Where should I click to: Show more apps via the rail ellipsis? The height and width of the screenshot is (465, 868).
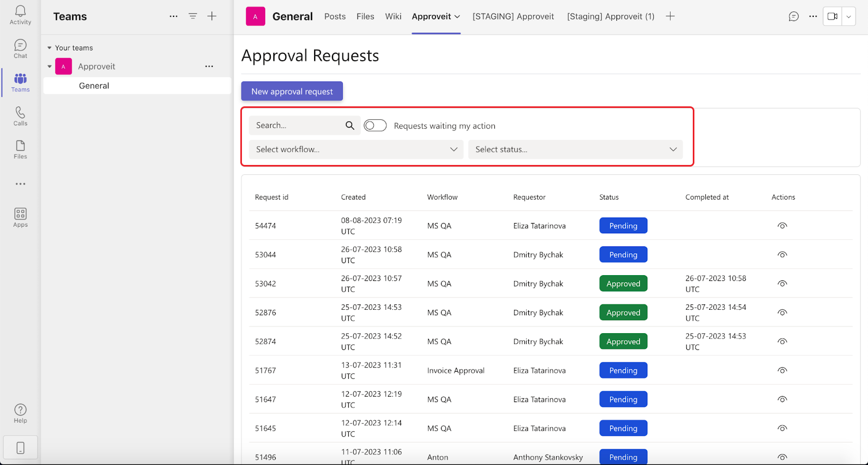[x=20, y=184]
